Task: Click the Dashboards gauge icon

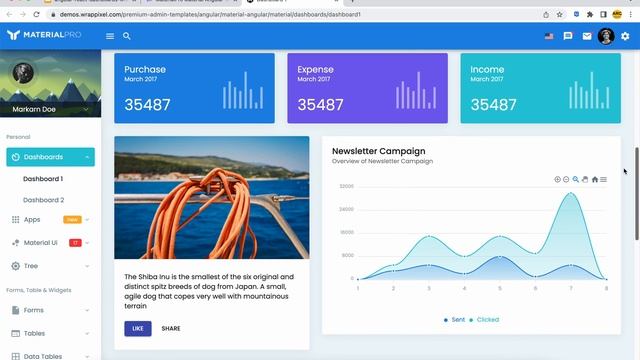Action: (16, 157)
